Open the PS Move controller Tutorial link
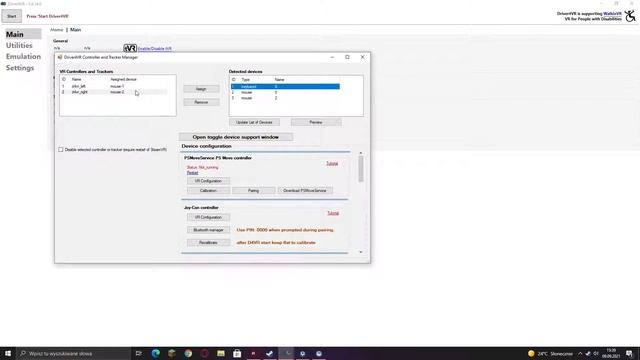This screenshot has width=640, height=360. (x=332, y=163)
